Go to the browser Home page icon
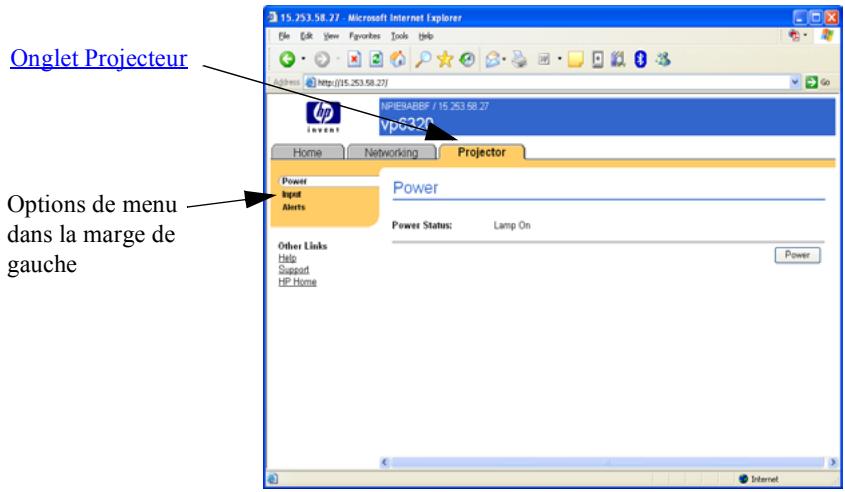 (x=398, y=59)
